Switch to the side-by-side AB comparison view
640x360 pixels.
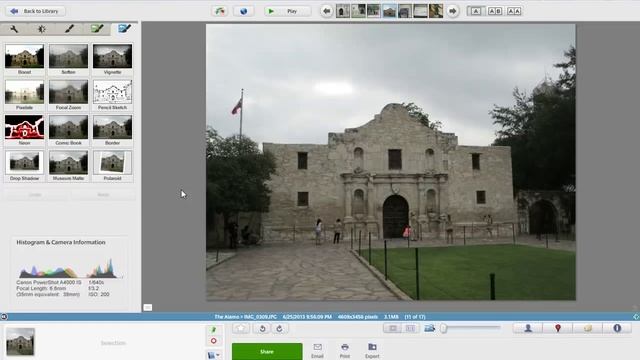click(x=495, y=11)
